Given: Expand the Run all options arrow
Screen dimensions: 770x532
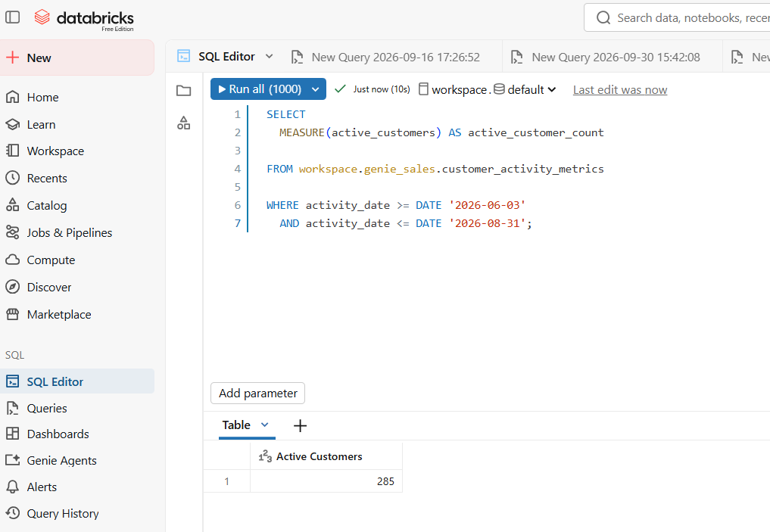Looking at the screenshot, I should (316, 89).
